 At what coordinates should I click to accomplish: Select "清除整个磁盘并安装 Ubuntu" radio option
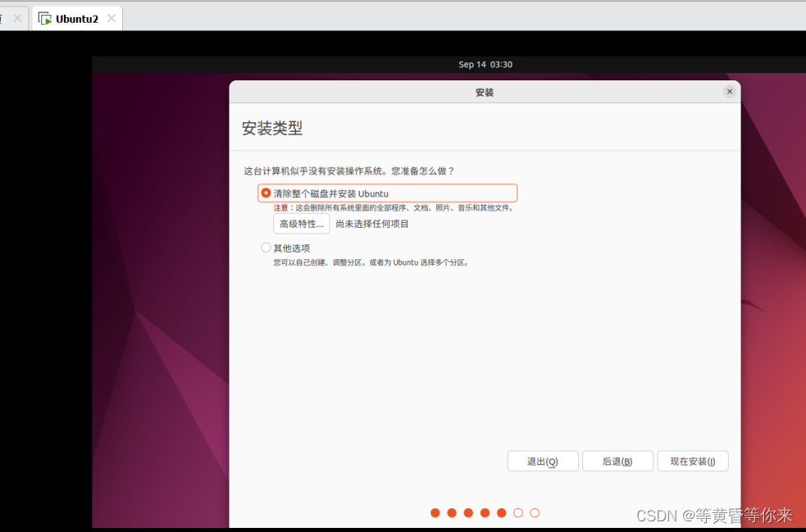[x=266, y=193]
